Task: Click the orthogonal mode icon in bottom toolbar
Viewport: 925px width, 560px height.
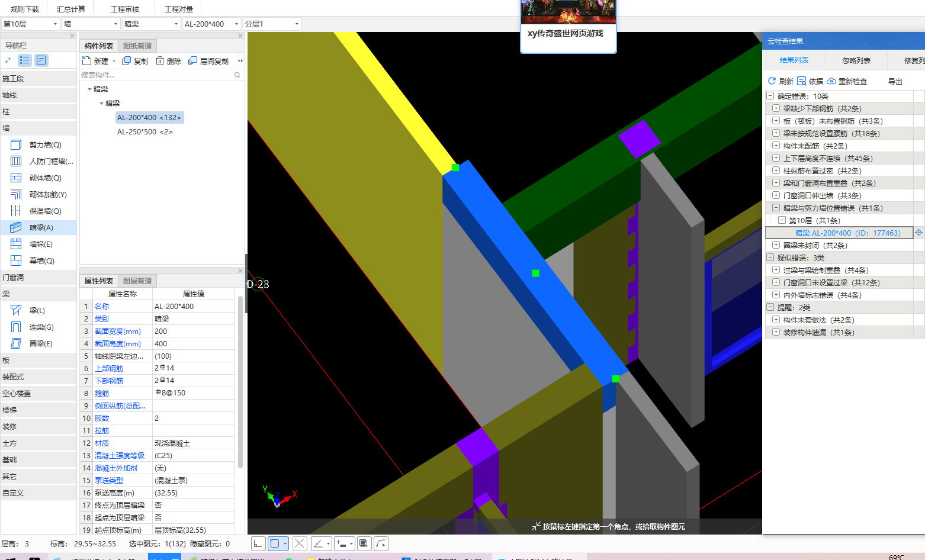Action: (x=258, y=543)
